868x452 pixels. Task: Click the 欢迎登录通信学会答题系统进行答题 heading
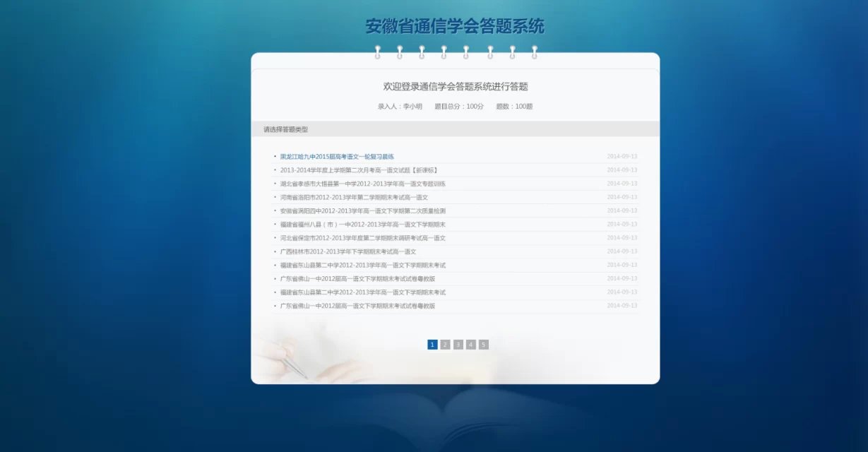pyautogui.click(x=455, y=87)
